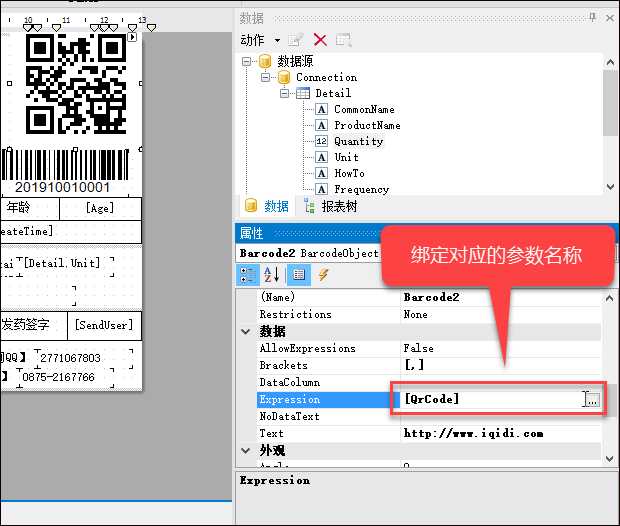Collapse the Detail table node

(x=284, y=94)
